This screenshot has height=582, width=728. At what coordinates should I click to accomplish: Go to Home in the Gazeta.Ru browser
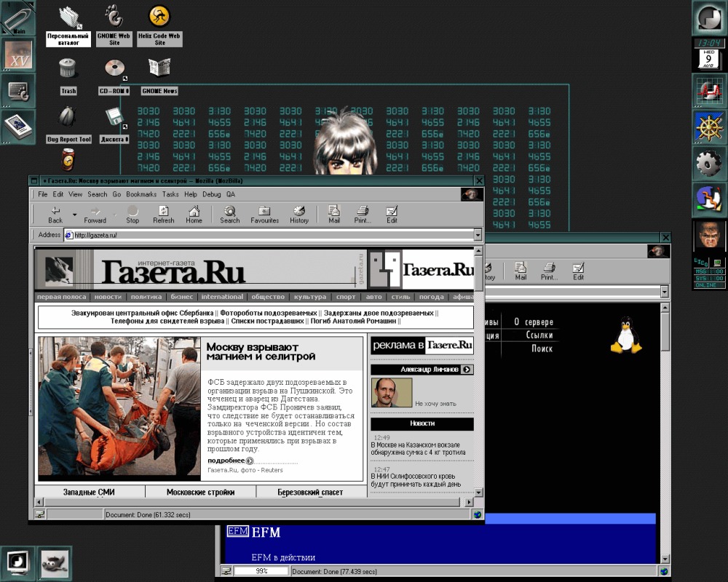[194, 215]
